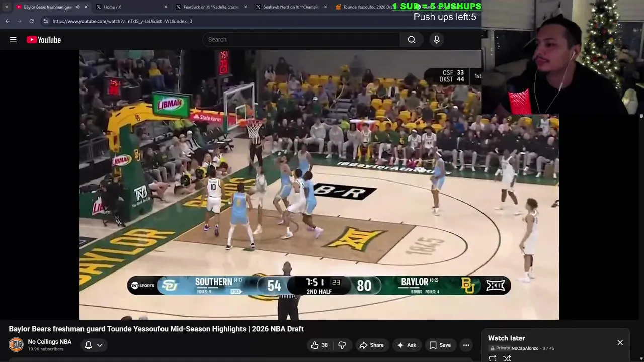Start voice search with the microphone

[x=437, y=40]
